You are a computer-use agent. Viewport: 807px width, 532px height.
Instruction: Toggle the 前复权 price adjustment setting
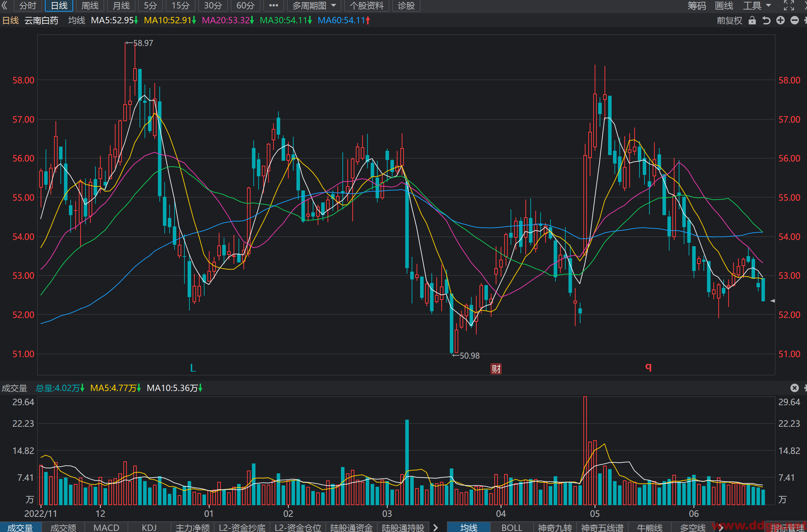(729, 20)
